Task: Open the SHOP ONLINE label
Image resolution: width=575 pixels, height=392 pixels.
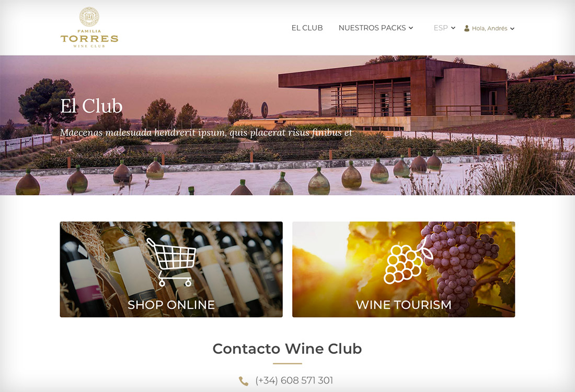Action: [x=171, y=305]
